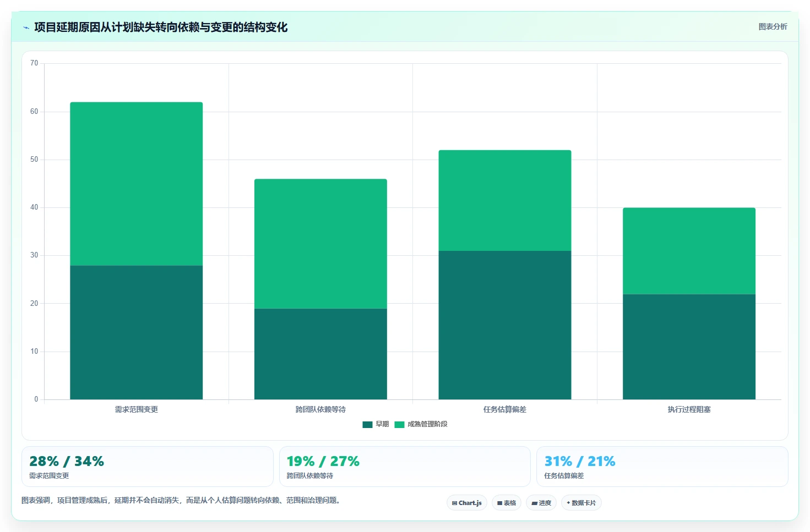This screenshot has height=532, width=810.
Task: Click the 执行过程阻塞 x-axis label
Action: click(x=689, y=409)
